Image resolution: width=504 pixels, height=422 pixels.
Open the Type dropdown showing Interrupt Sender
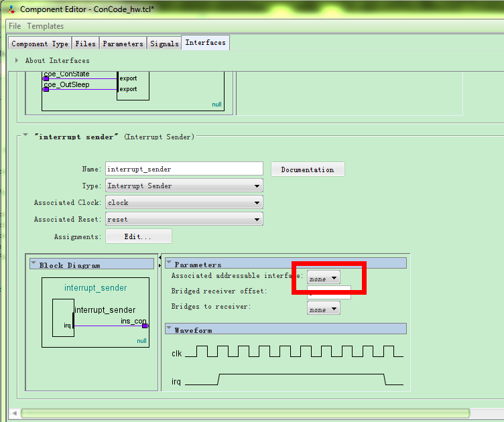(x=184, y=186)
